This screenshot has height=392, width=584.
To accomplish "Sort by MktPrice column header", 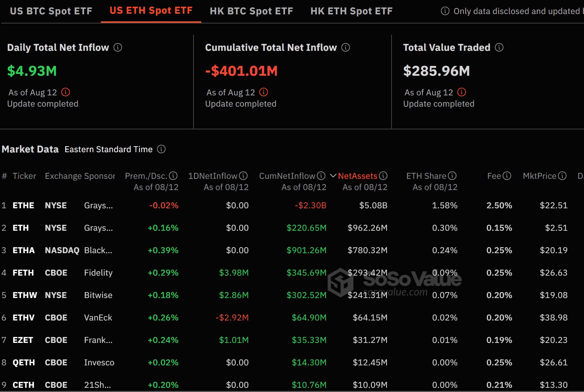I will click(539, 176).
